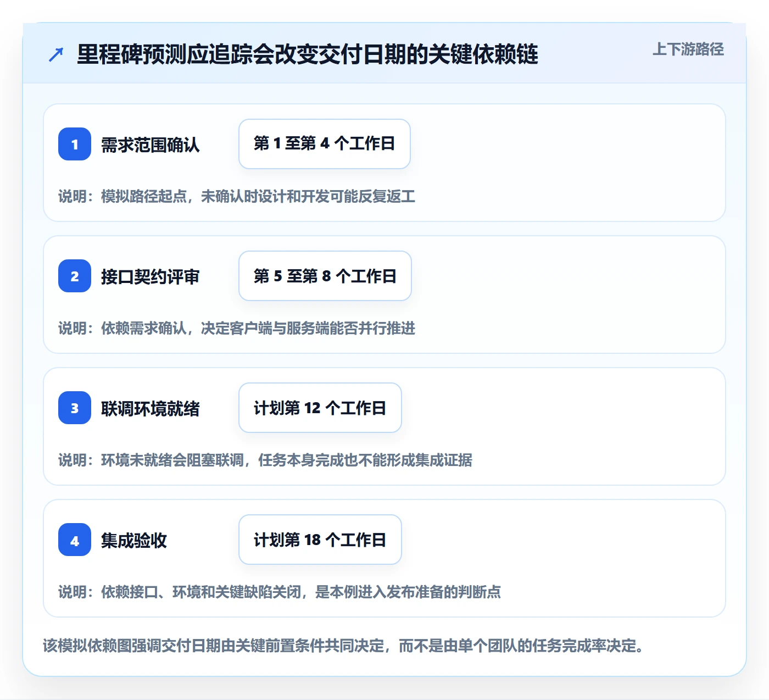Click the 计划第 12 个工作日 pill
This screenshot has width=769, height=700.
pos(320,408)
